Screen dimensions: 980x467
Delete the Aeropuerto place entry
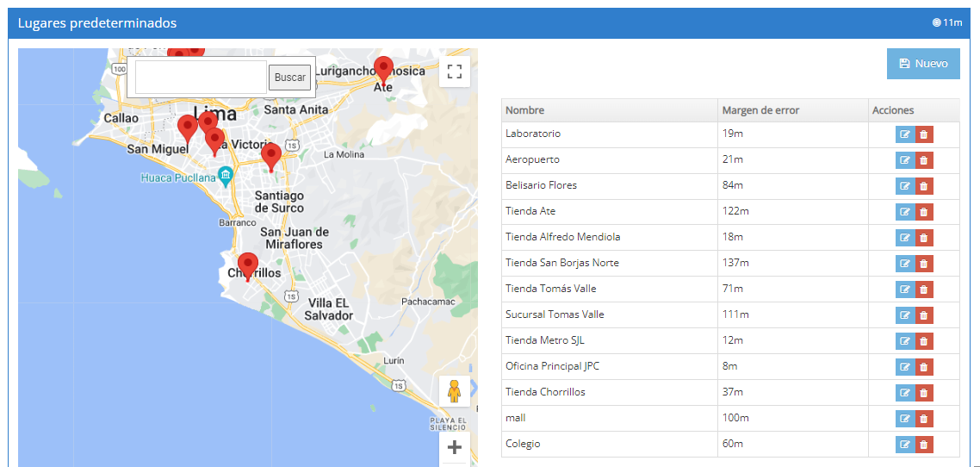tap(924, 160)
